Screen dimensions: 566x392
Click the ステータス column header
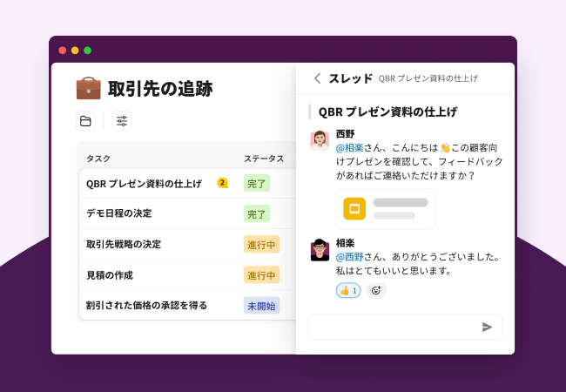click(263, 159)
